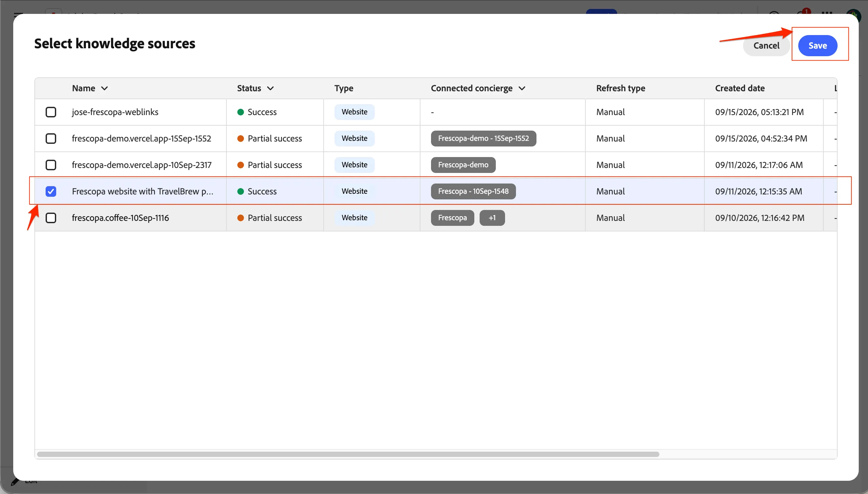This screenshot has height=494, width=868.
Task: Sort by the Name column chevron
Action: click(104, 89)
